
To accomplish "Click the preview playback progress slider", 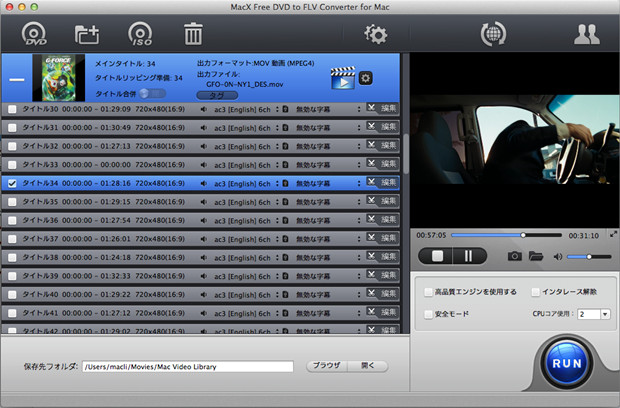I will pos(506,235).
